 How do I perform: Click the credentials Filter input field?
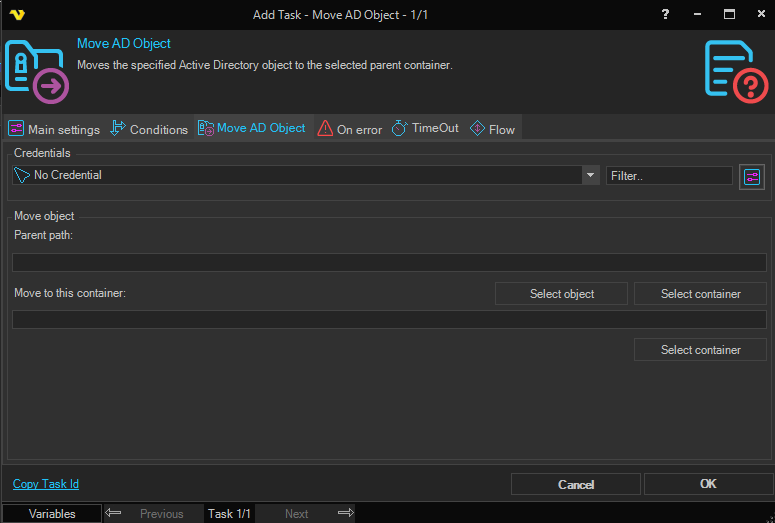click(669, 175)
